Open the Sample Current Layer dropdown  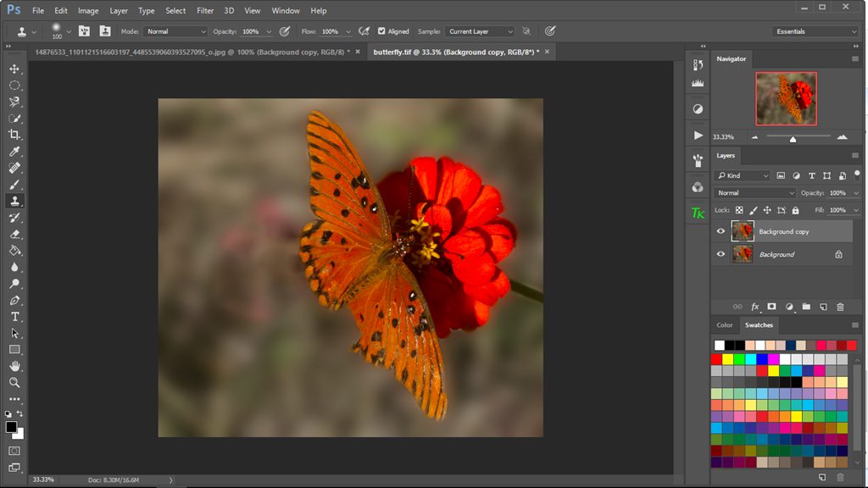pos(480,31)
